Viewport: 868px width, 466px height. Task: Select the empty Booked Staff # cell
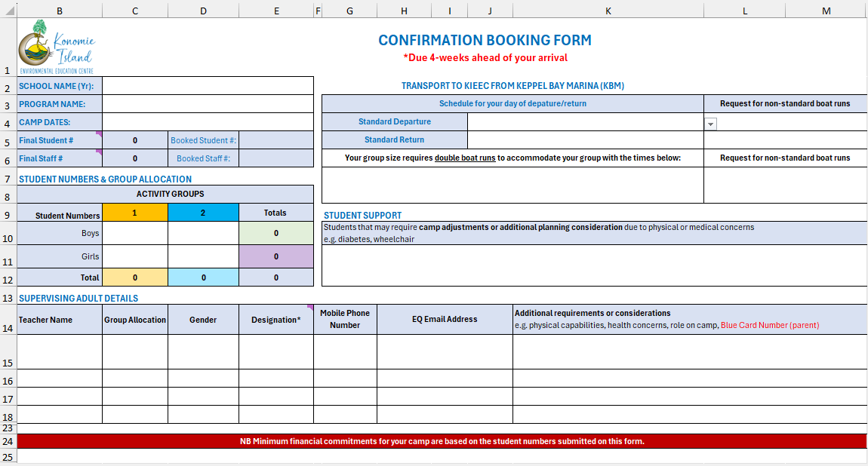275,158
